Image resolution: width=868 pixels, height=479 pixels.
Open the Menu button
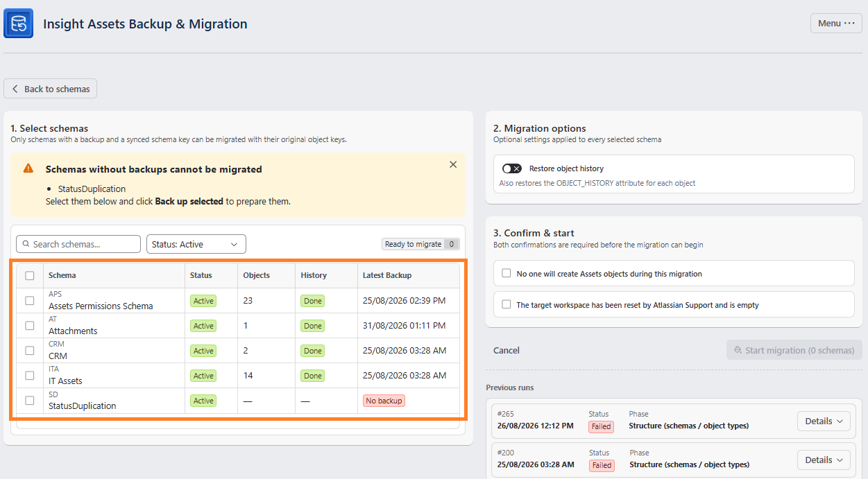[836, 23]
